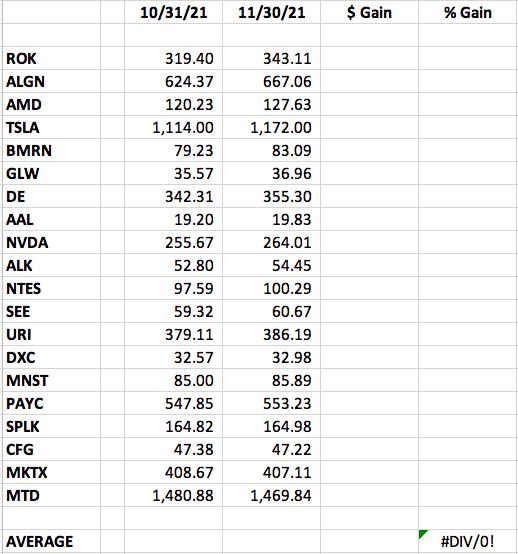Click the 10/31/21 date header cell
518x554 pixels.
[173, 12]
